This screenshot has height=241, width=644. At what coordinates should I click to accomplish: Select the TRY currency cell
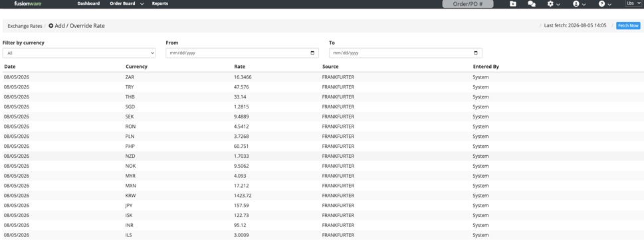pyautogui.click(x=130, y=87)
